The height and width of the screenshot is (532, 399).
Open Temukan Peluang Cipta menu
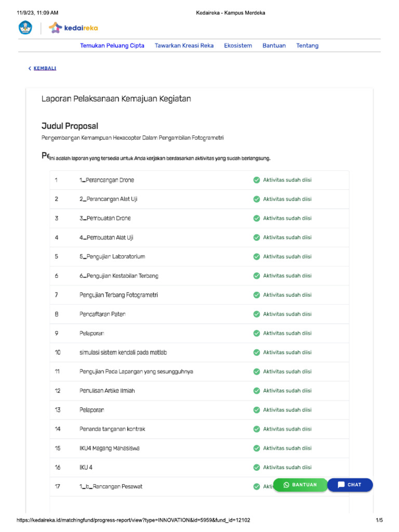pos(112,46)
